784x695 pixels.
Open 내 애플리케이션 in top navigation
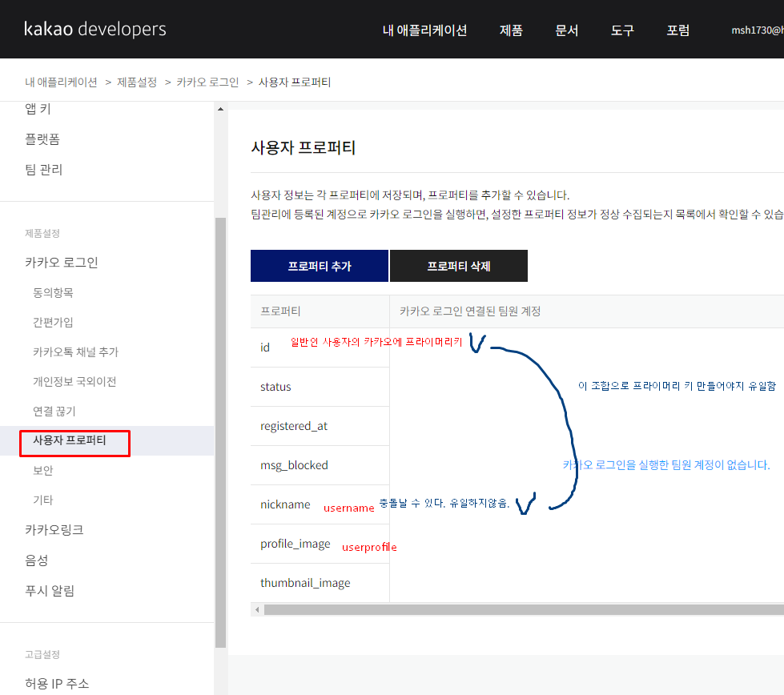[x=424, y=30]
